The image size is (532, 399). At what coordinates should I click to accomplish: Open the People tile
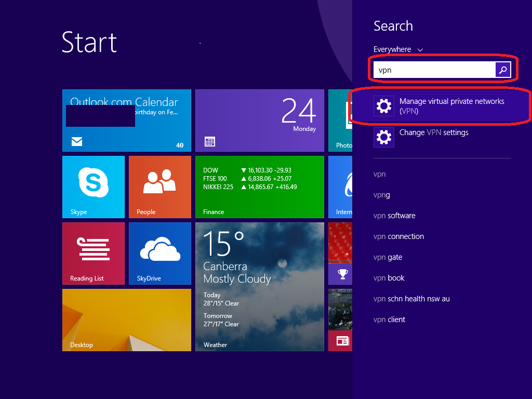(160, 187)
